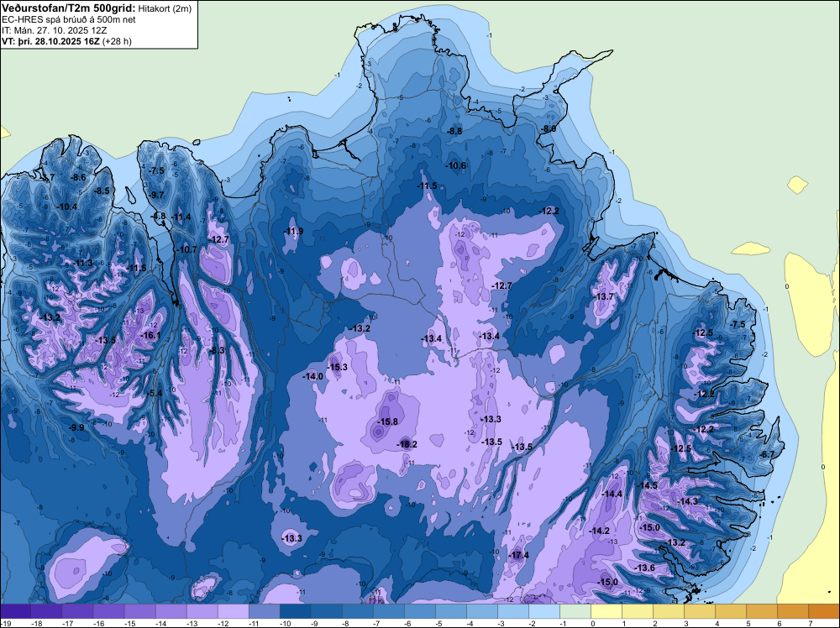Select the -9.9 temperature label
Screen dimensions: 840x628
point(76,428)
